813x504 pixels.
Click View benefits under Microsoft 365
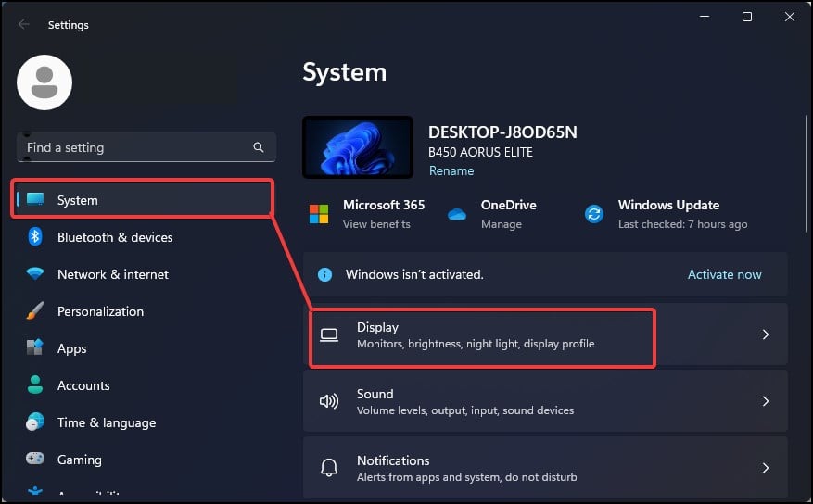[x=376, y=224]
